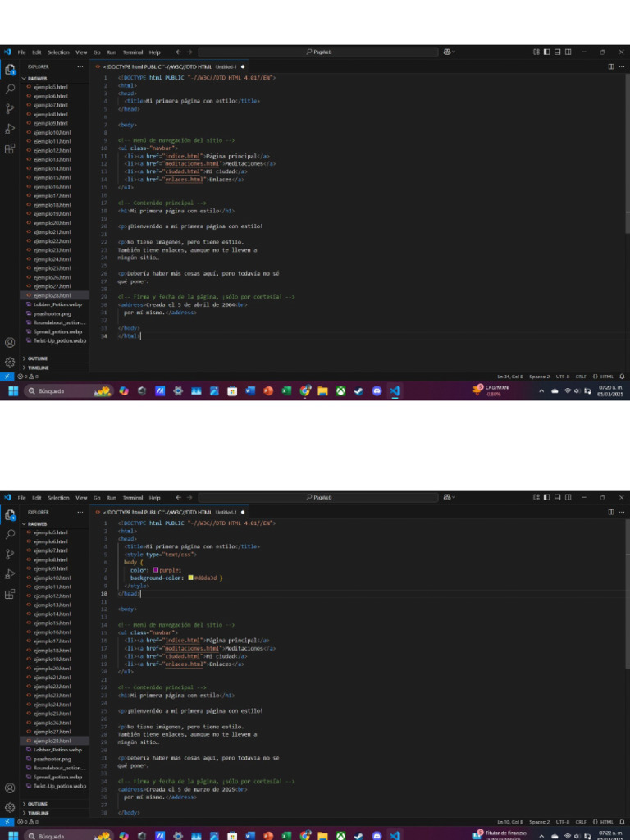
Task: Open Selection menu in the upper window
Action: click(58, 52)
